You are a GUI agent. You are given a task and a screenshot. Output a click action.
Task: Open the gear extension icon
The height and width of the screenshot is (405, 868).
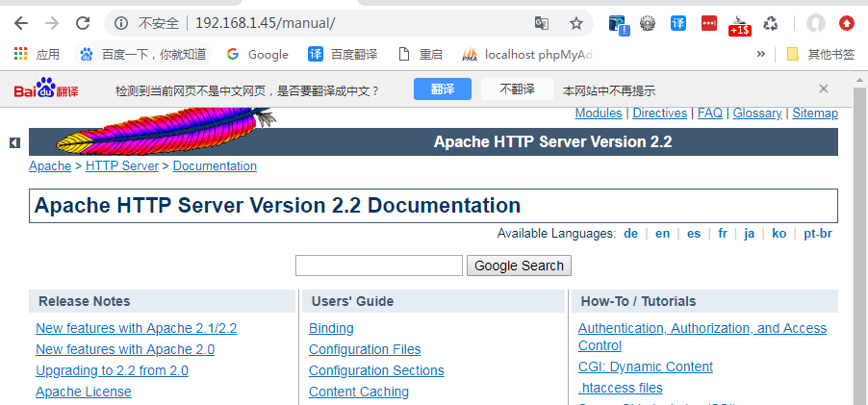click(x=648, y=23)
